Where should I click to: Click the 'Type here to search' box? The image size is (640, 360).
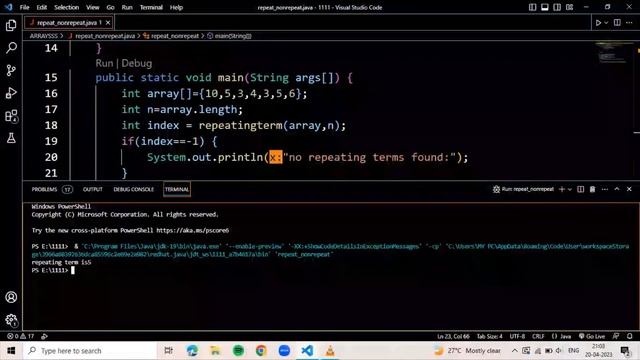pos(90,351)
